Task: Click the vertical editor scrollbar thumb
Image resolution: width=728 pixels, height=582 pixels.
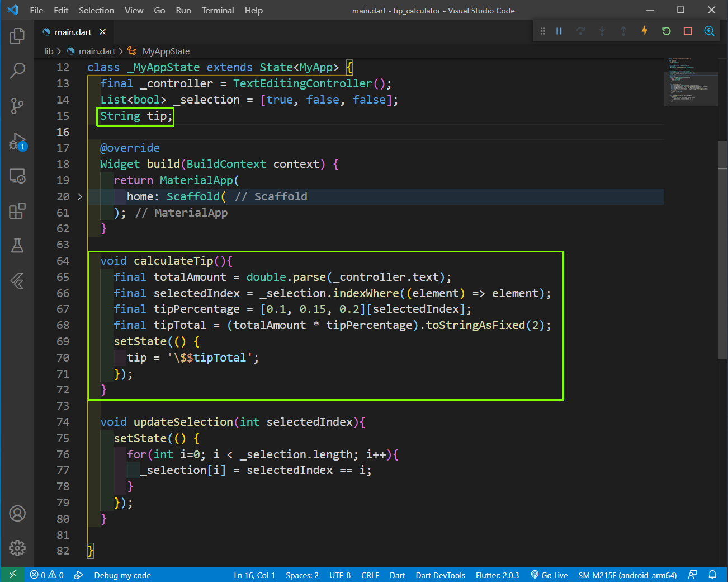Action: tap(722, 250)
